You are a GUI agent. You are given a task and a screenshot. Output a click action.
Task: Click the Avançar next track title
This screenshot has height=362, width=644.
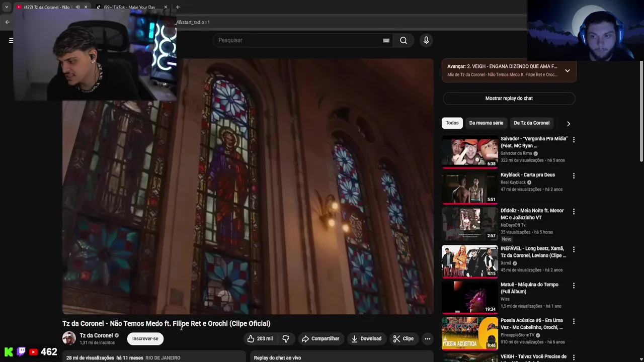(502, 66)
